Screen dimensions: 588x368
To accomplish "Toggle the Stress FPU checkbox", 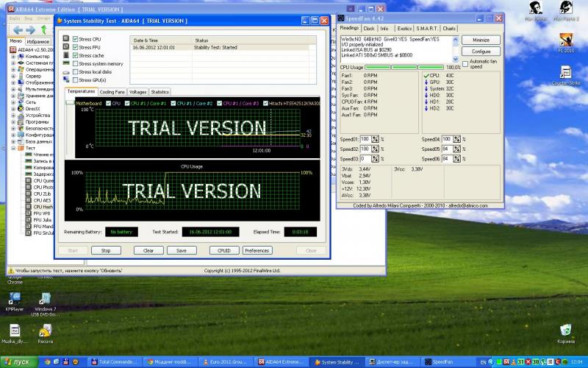I will [x=76, y=47].
